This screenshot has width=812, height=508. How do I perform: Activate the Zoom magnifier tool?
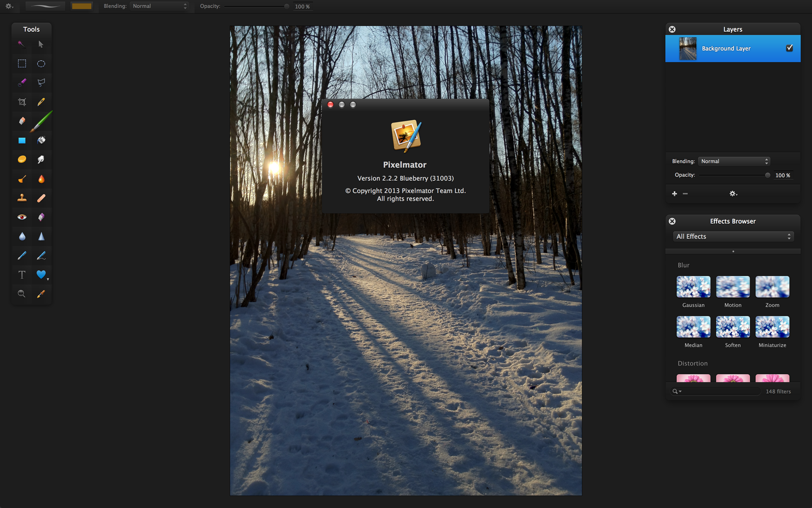(22, 294)
